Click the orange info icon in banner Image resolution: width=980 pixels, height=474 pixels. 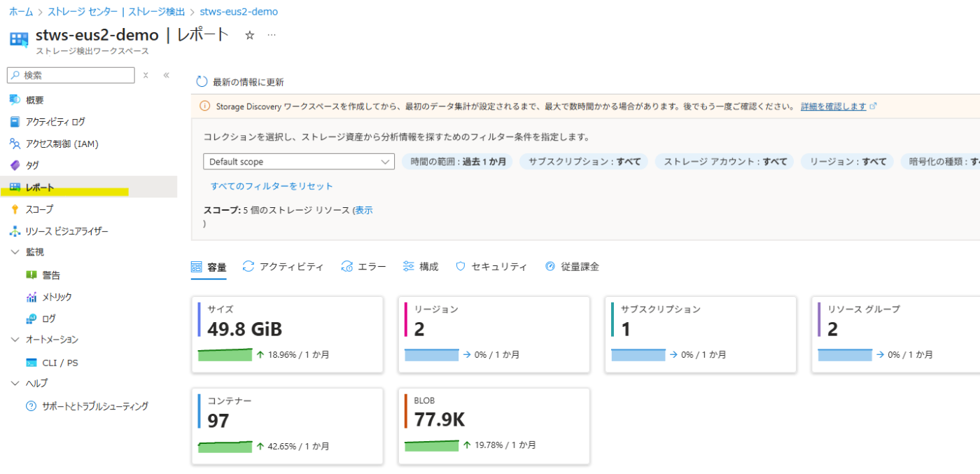click(205, 106)
